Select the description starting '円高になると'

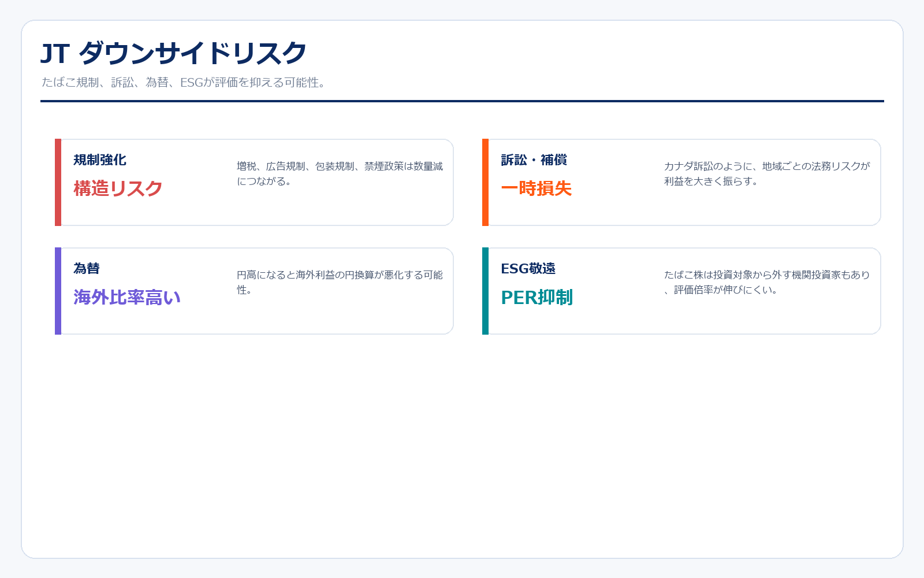point(340,282)
